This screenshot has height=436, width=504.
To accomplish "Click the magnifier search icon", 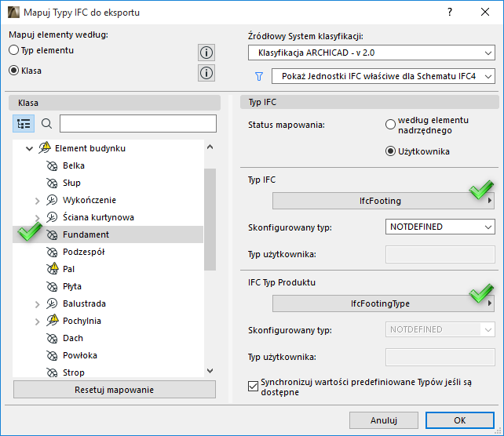I will (46, 124).
